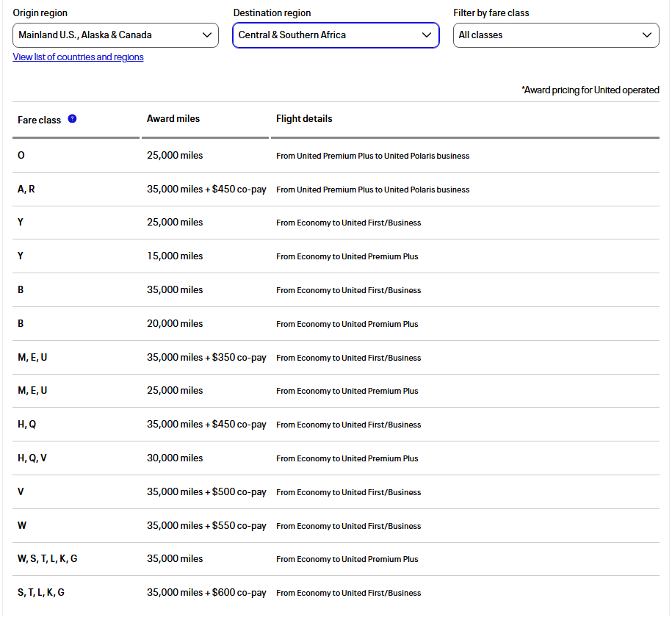Viewport: 672px width, 620px height.
Task: Click the 15,000 miles award cell
Action: click(x=175, y=256)
